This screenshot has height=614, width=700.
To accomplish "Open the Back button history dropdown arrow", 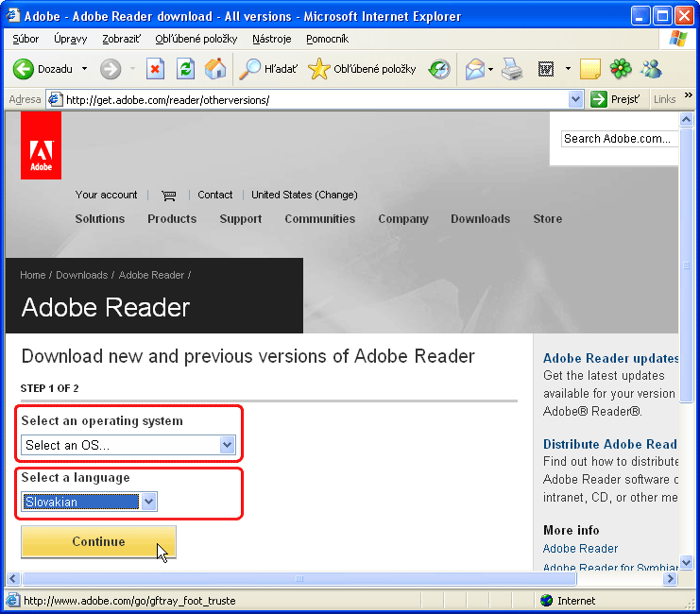I will click(x=84, y=69).
